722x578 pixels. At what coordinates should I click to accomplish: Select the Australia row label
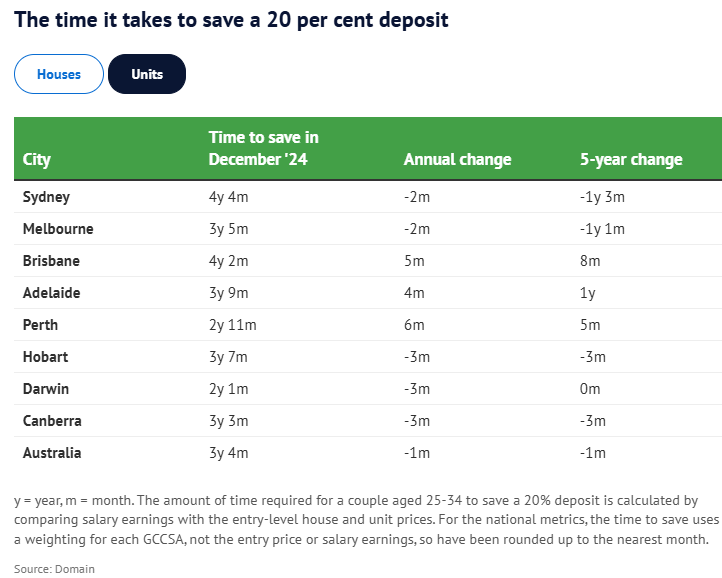coord(52,453)
